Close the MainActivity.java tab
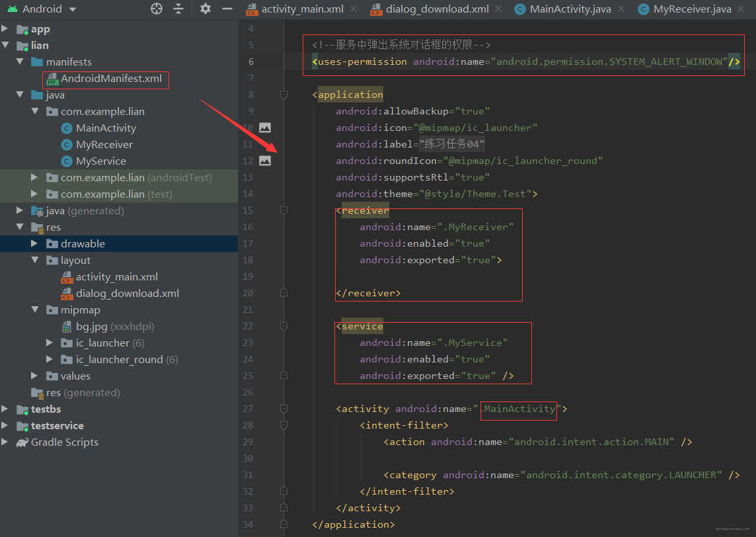756x537 pixels. coord(621,9)
